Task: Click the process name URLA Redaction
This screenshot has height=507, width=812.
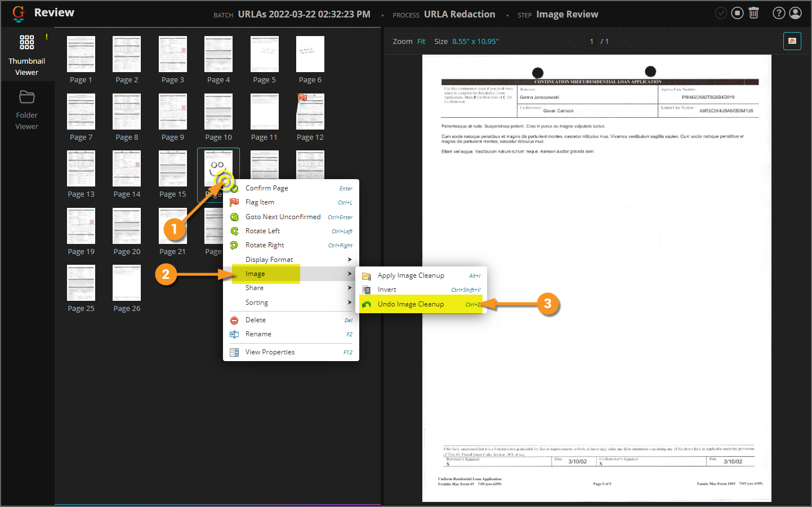Action: 459,14
